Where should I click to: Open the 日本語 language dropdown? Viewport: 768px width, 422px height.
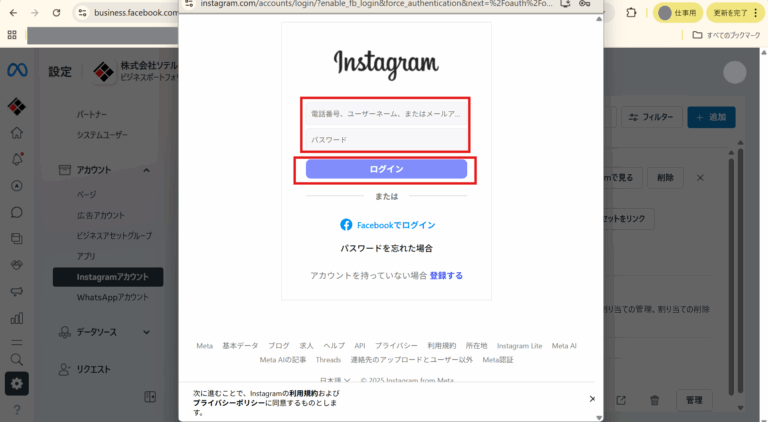pos(335,380)
